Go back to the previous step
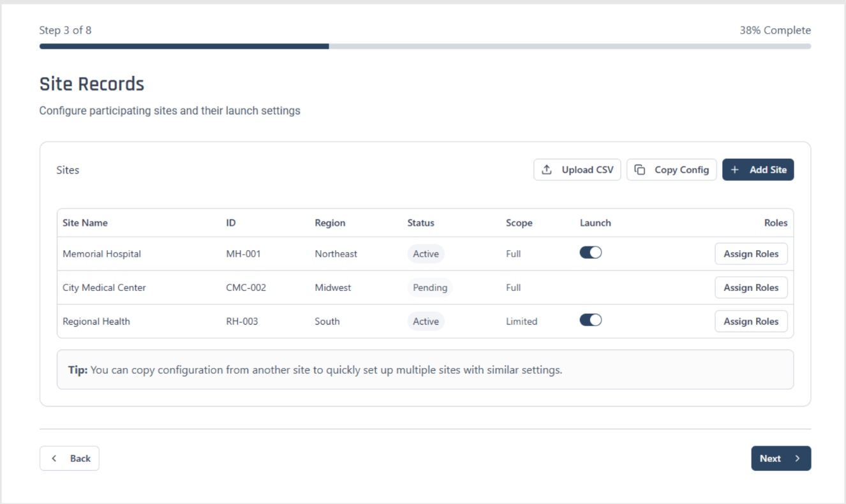The width and height of the screenshot is (846, 504). pyautogui.click(x=70, y=458)
